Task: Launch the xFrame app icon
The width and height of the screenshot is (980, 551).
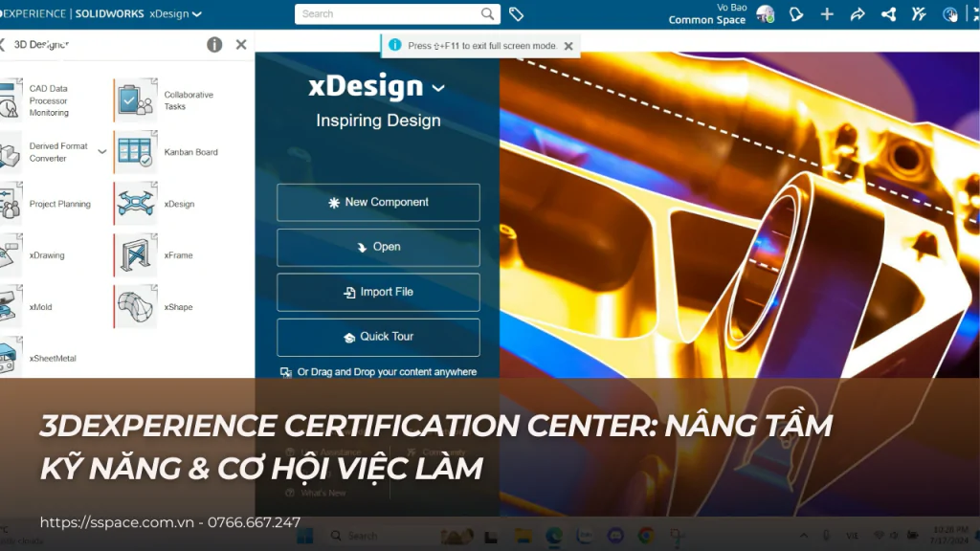Action: click(135, 254)
